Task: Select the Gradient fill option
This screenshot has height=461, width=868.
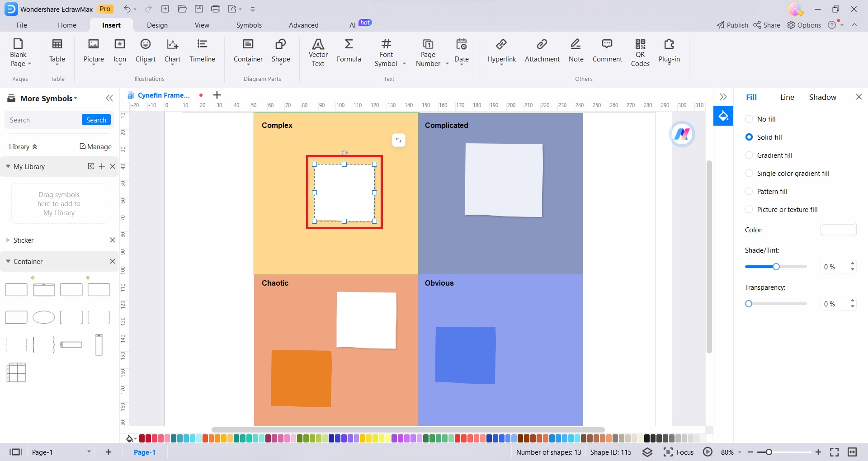Action: click(x=769, y=155)
